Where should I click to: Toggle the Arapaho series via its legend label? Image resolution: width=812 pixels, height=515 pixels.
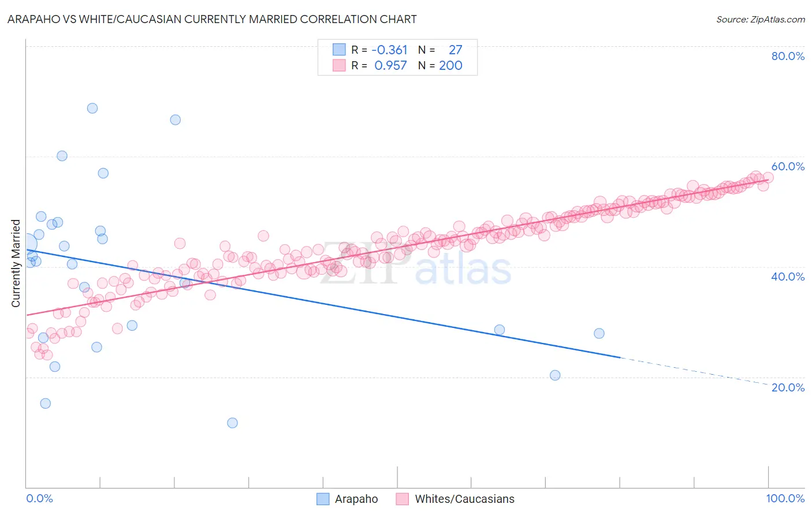(x=356, y=499)
